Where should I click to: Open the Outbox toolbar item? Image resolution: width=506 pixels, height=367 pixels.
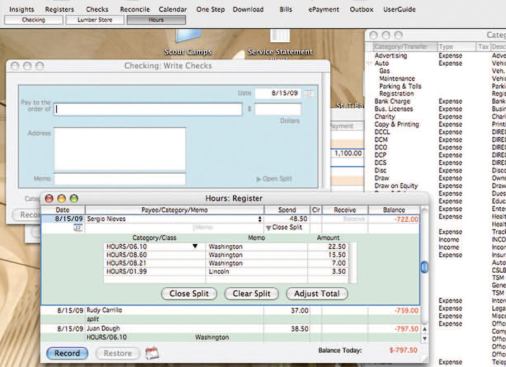tap(361, 9)
